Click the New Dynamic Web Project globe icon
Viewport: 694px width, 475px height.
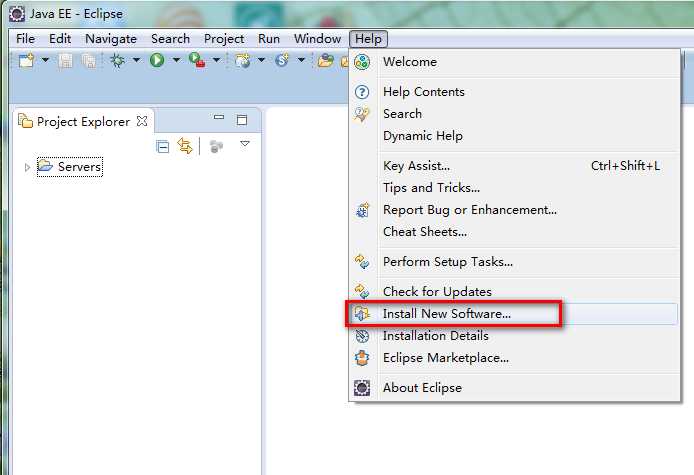click(243, 60)
